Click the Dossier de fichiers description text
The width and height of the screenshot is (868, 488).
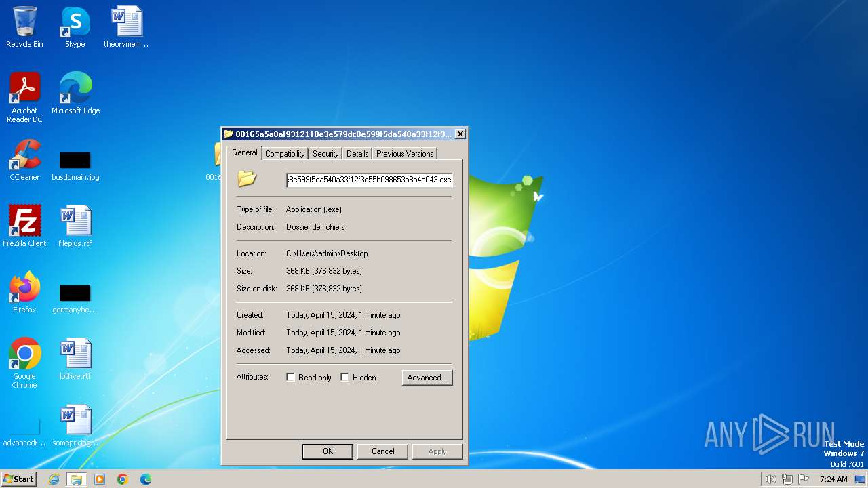point(315,227)
